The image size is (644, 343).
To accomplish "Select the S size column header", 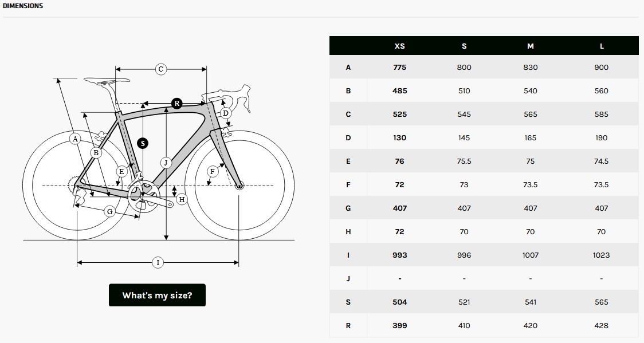I will point(464,46).
